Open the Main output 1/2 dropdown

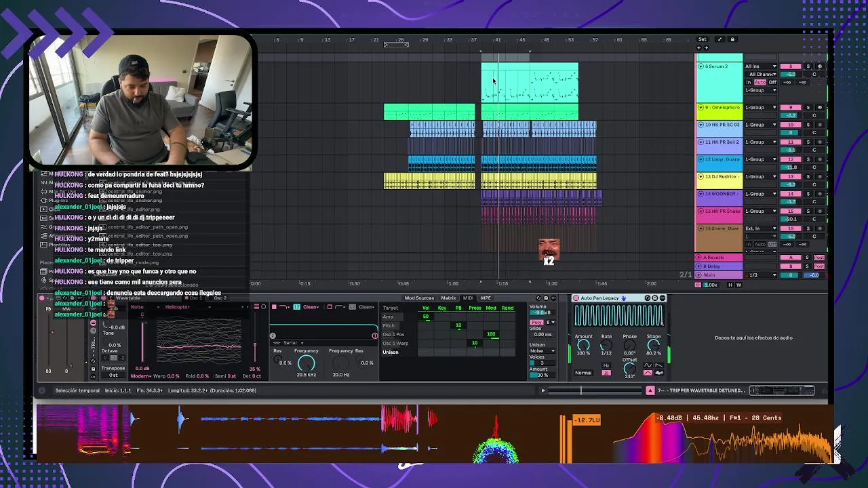click(x=761, y=275)
